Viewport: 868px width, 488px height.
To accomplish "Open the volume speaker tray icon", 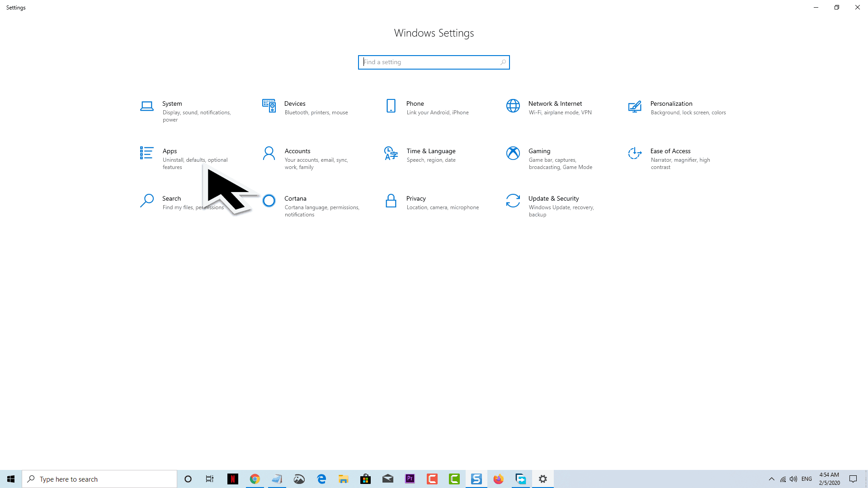I will pos(793,479).
